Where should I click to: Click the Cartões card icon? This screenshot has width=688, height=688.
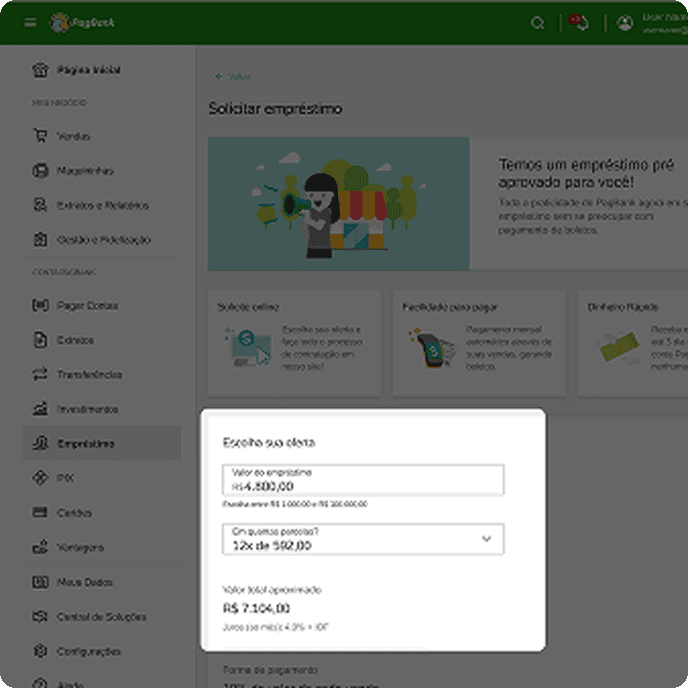point(40,512)
